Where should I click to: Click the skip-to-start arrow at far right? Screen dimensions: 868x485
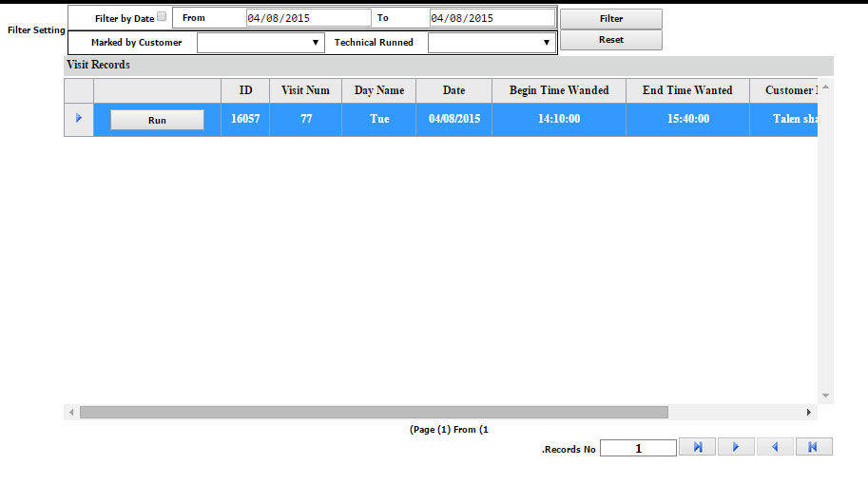pos(814,447)
